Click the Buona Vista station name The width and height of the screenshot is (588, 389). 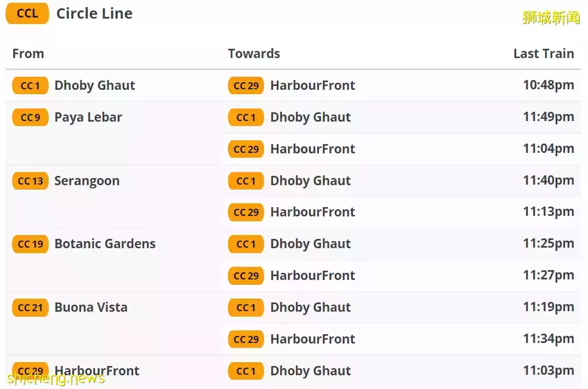tap(91, 307)
